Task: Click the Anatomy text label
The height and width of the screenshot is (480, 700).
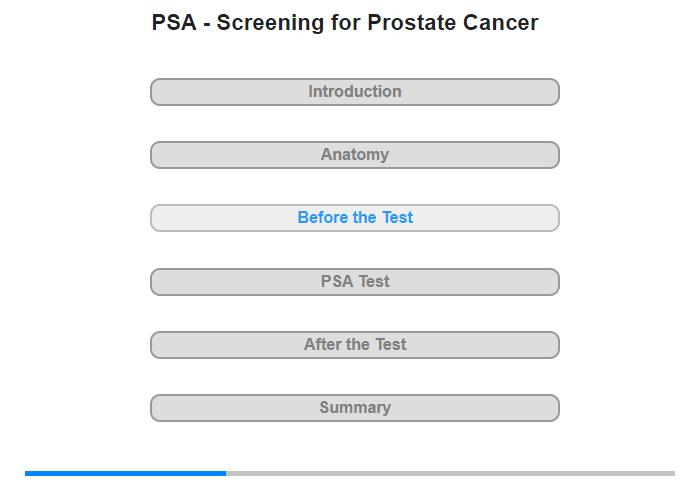Action: [x=355, y=154]
